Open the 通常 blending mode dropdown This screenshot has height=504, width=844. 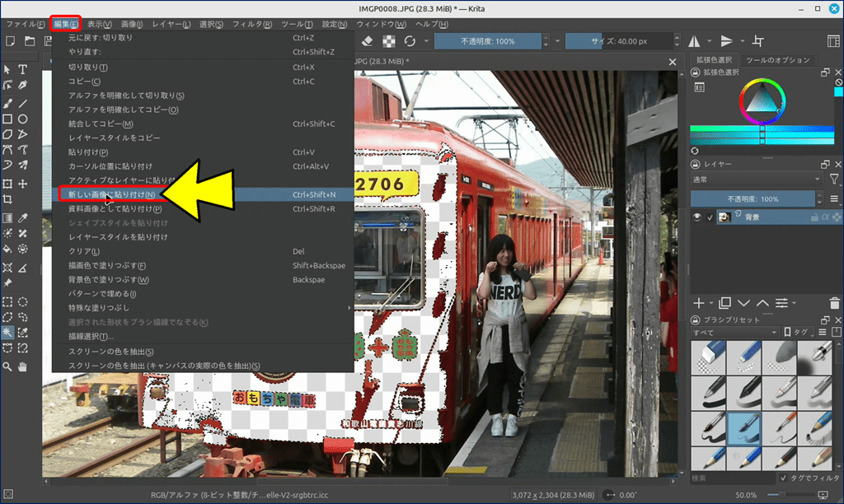[x=756, y=179]
